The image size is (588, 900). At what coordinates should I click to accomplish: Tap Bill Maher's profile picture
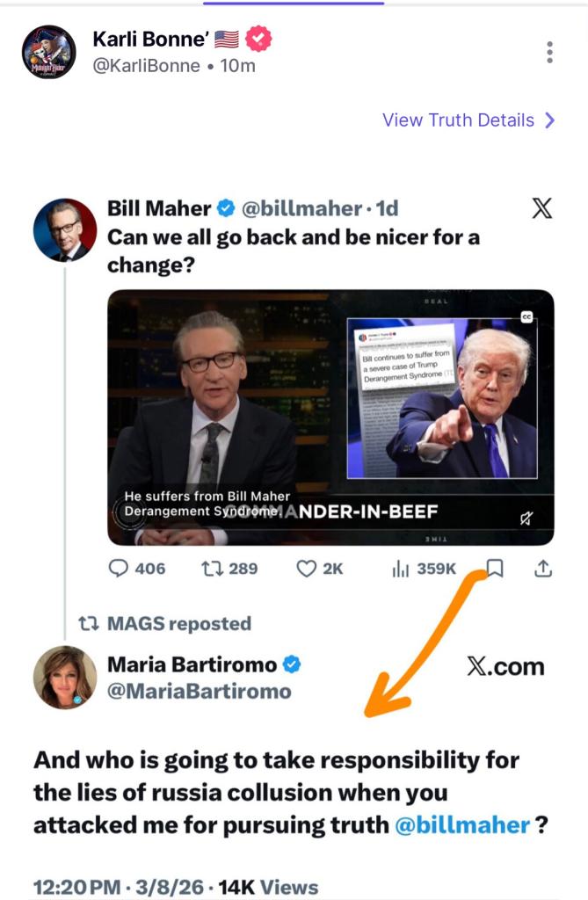coord(64,229)
